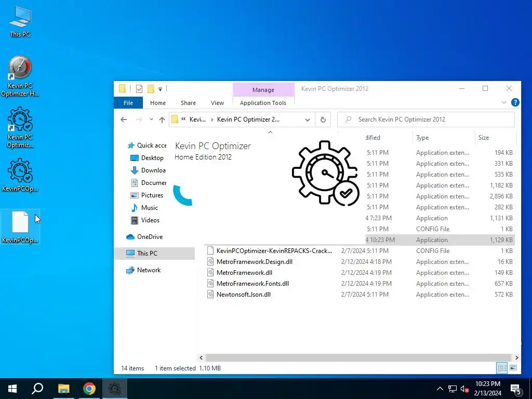Image resolution: width=532 pixels, height=399 pixels.
Task: Sort by Size column header
Action: (495, 137)
